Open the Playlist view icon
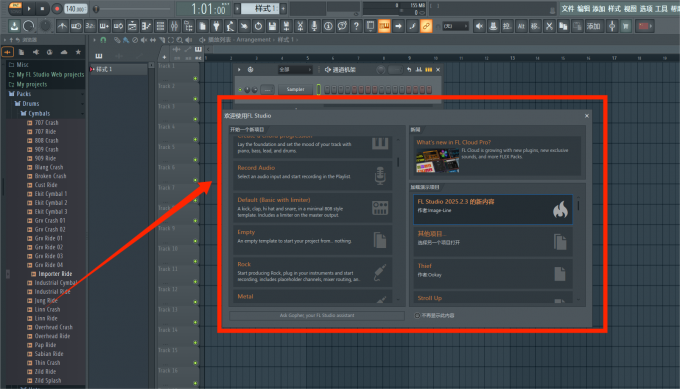This screenshot has height=389, width=680. point(132,26)
